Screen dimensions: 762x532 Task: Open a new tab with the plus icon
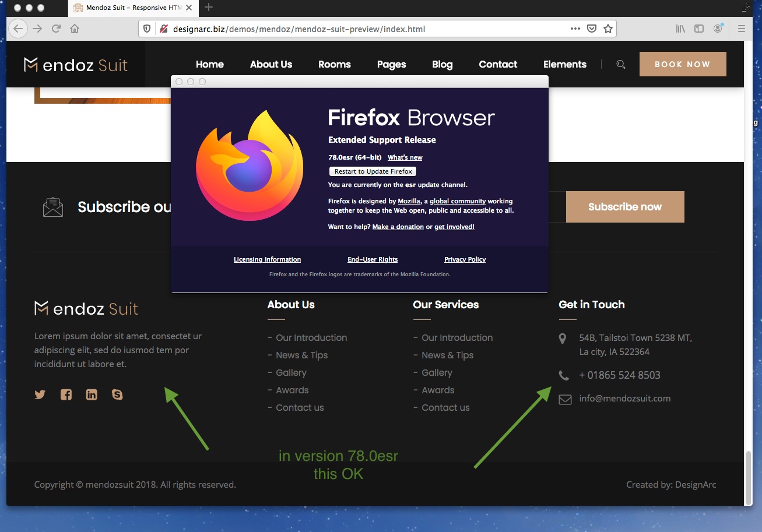[209, 8]
